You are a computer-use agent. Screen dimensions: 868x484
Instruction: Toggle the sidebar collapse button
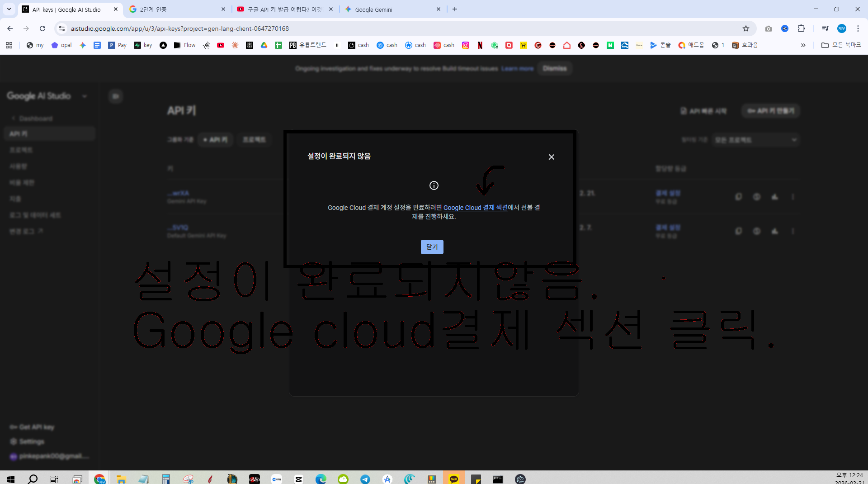tap(116, 96)
